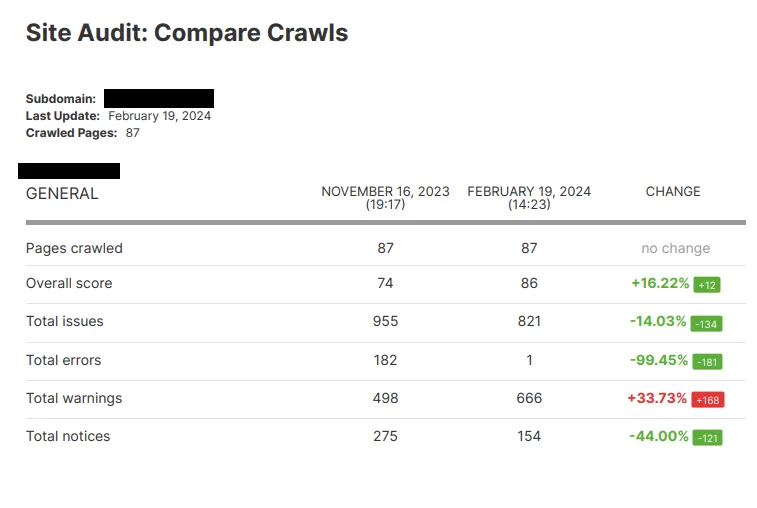Click the green +12 overall score badge
Screen dimensions: 757x508
point(707,285)
